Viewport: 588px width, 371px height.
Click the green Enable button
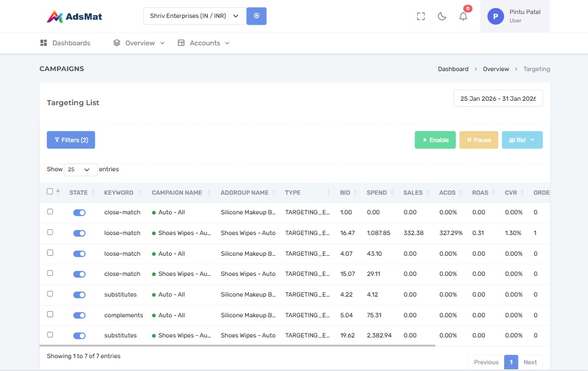pos(435,140)
